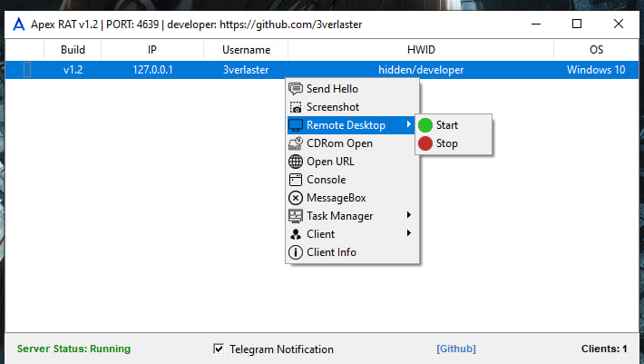
Task: Close the Apex RAT window
Action: 618,24
